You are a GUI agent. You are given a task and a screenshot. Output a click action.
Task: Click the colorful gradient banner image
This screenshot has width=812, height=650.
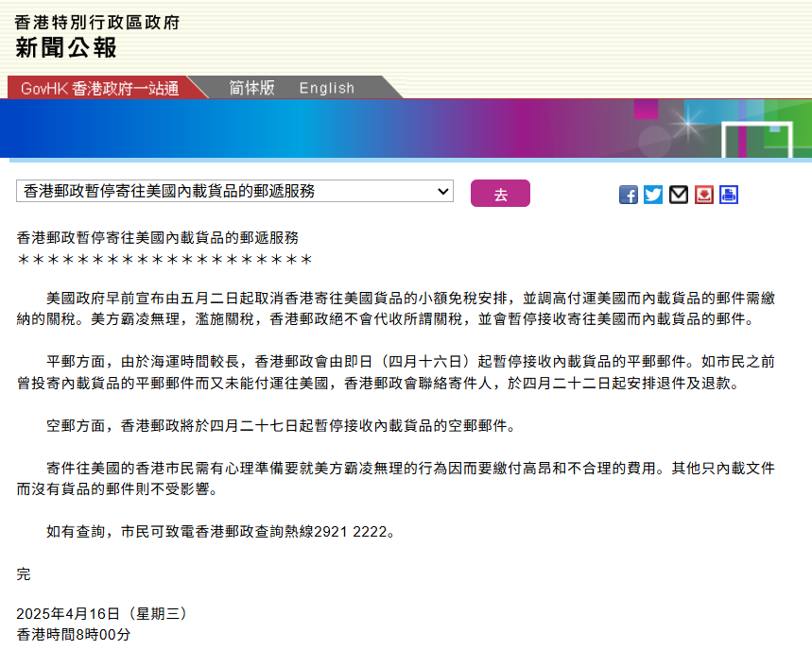tap(406, 128)
